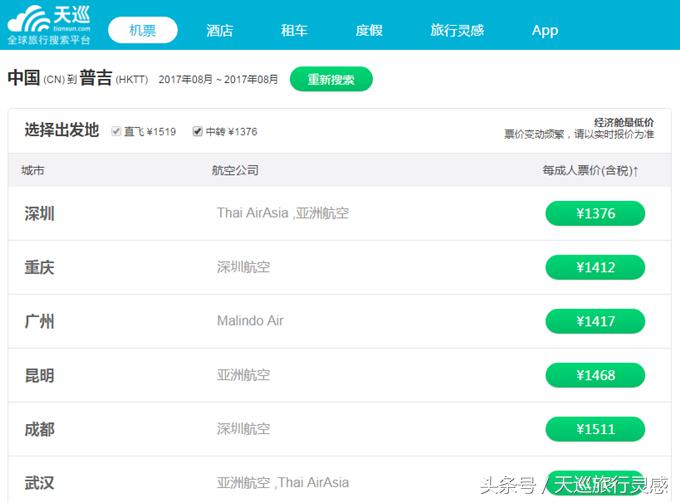Click the 选择出发地 heading

tap(62, 130)
